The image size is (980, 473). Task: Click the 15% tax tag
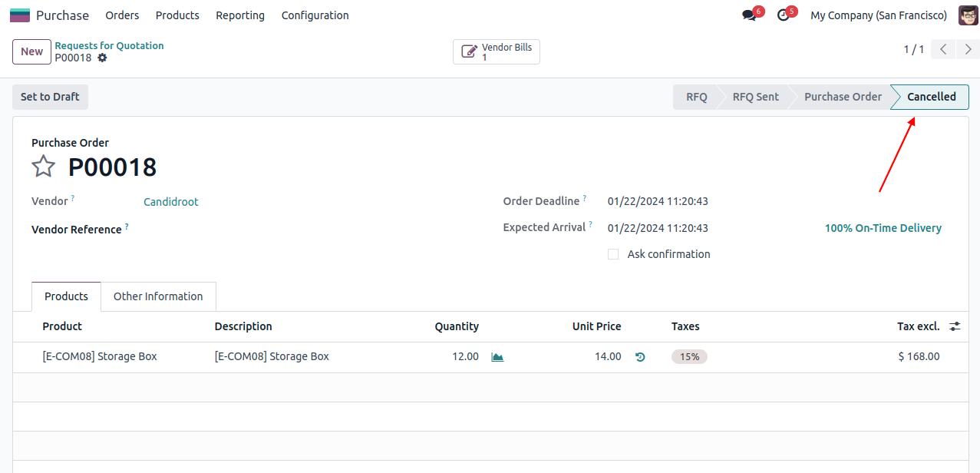coord(689,357)
